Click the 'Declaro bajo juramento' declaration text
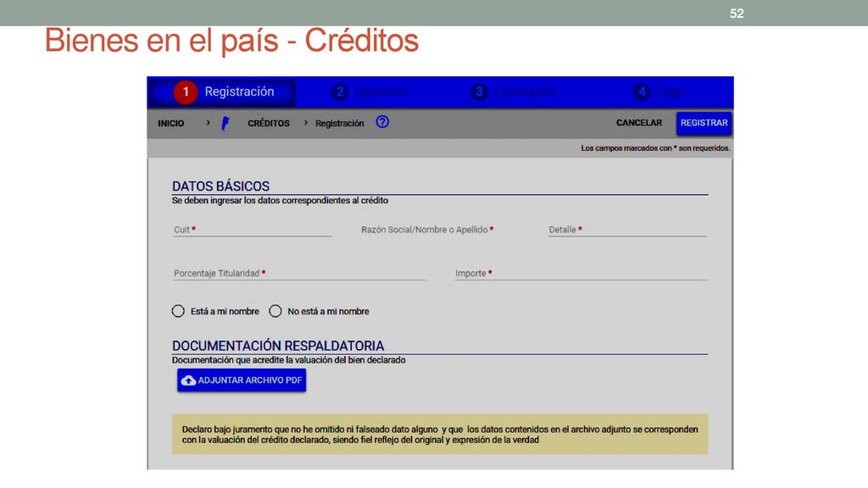Viewport: 868px width, 488px height. (x=440, y=435)
